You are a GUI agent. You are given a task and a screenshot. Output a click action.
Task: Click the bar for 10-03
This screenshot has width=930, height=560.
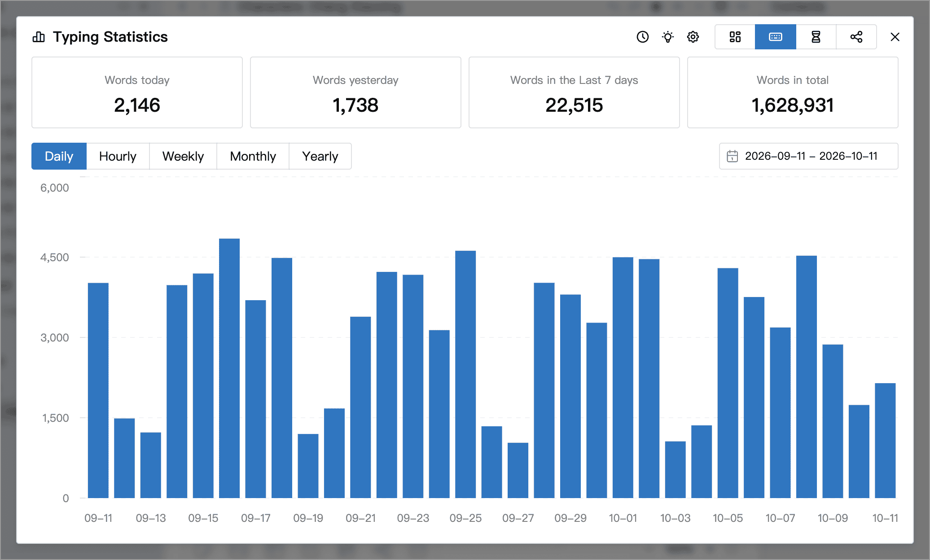(x=676, y=470)
